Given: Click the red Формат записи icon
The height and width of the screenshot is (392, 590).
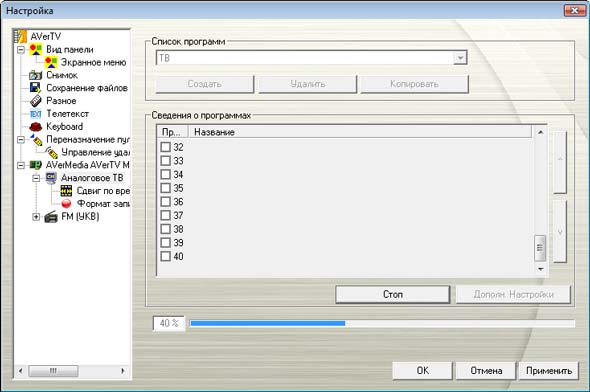Looking at the screenshot, I should [x=66, y=204].
